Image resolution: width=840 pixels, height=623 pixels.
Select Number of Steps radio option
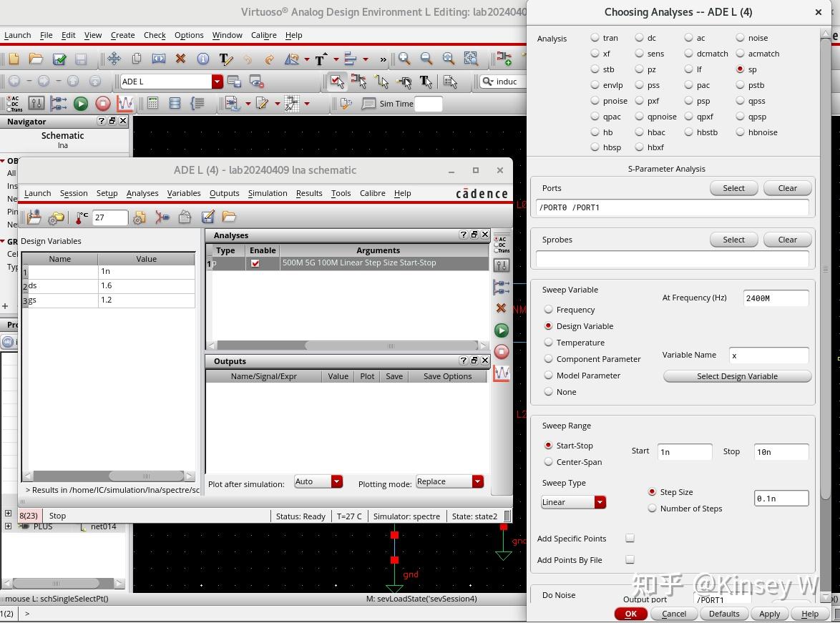652,509
